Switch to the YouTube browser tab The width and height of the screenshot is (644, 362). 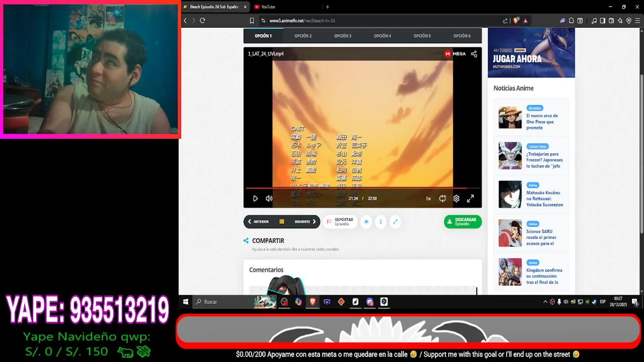(x=287, y=7)
